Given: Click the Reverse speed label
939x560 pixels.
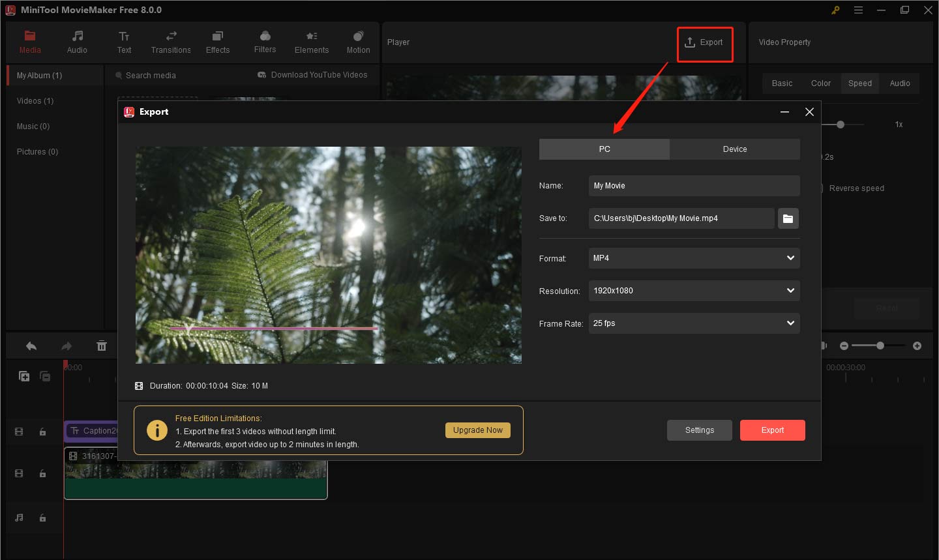Looking at the screenshot, I should point(856,188).
